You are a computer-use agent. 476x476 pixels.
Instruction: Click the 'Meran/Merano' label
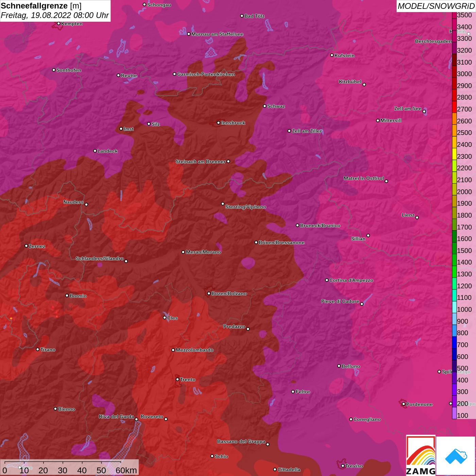point(203,252)
